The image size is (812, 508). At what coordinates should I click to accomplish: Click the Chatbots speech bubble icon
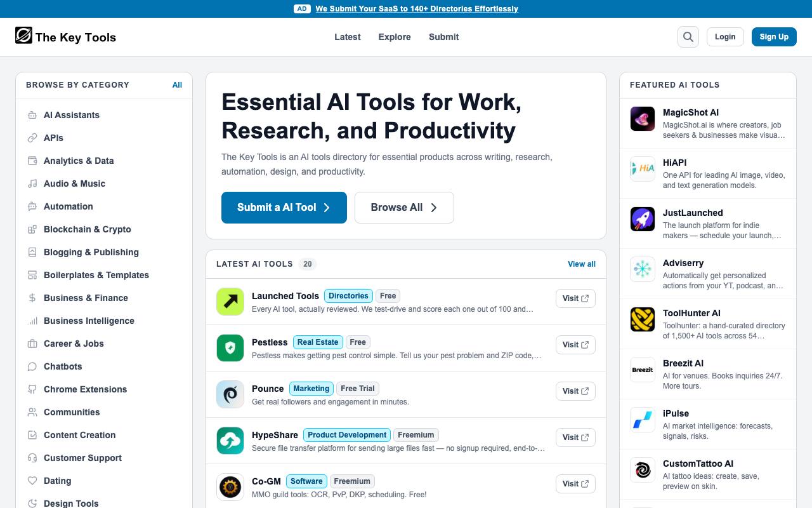(32, 366)
